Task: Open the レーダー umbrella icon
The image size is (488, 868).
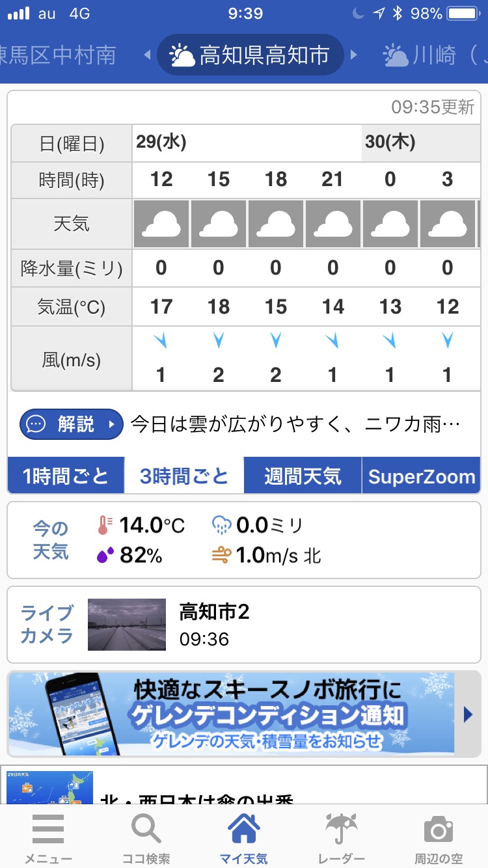Action: point(342,829)
